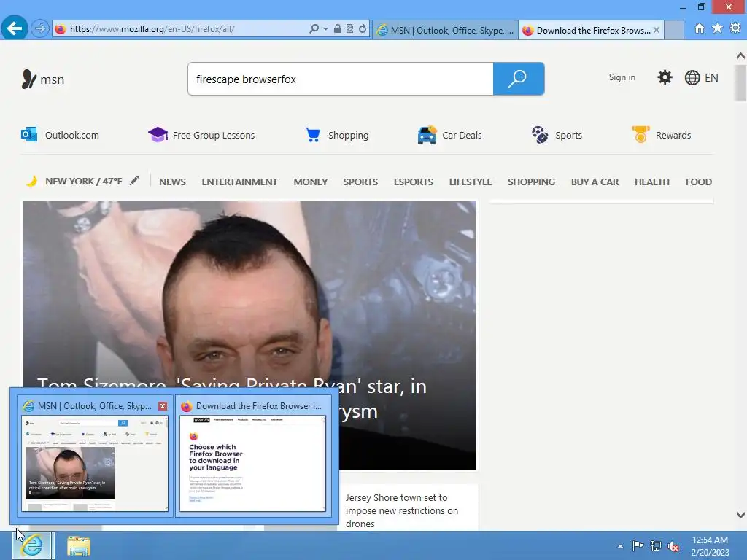Viewport: 747px width, 560px height.
Task: Click the edit location pencil icon
Action: pyautogui.click(x=135, y=181)
